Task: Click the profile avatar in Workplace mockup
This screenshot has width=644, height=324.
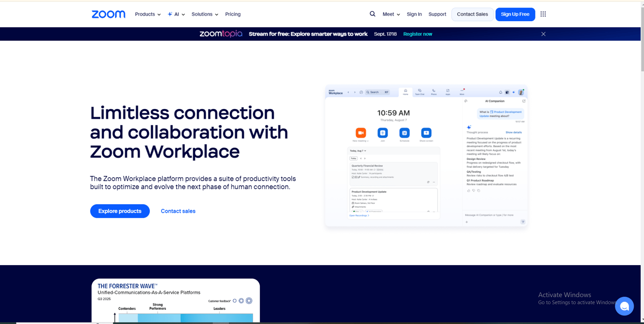Action: 521,92
